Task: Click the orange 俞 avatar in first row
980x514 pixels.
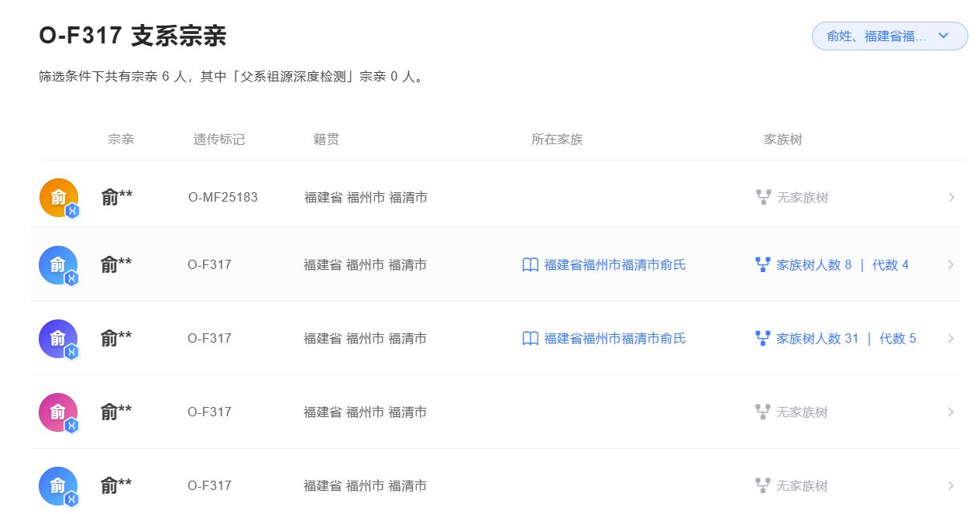Action: point(58,197)
